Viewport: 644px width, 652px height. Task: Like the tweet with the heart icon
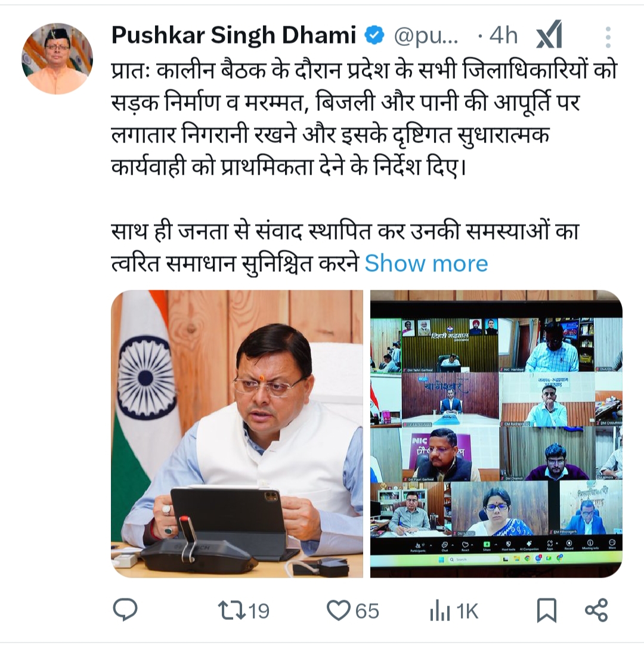339,611
